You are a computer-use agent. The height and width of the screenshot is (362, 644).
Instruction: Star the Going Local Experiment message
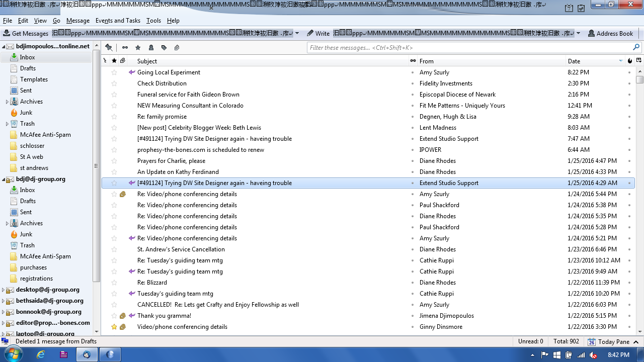point(114,72)
